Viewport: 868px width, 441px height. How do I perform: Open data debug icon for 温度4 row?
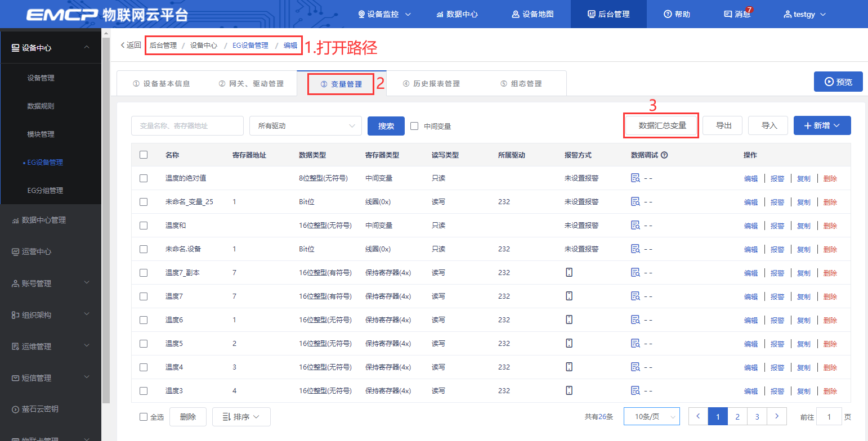point(636,367)
